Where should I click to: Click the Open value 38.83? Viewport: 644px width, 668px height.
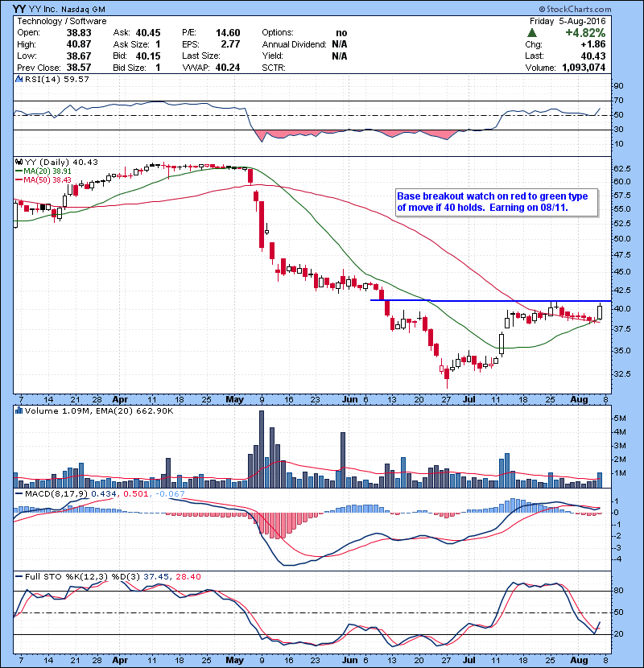[x=79, y=33]
